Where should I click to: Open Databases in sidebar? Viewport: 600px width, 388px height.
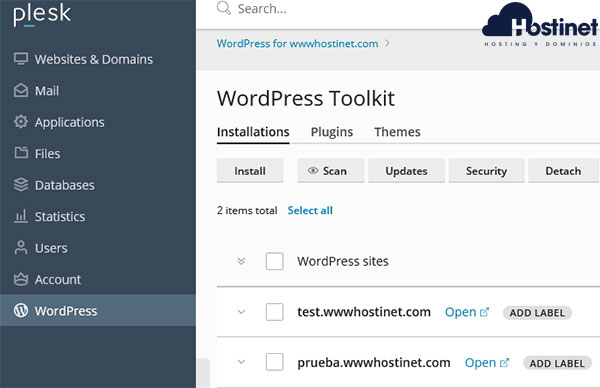(x=98, y=185)
